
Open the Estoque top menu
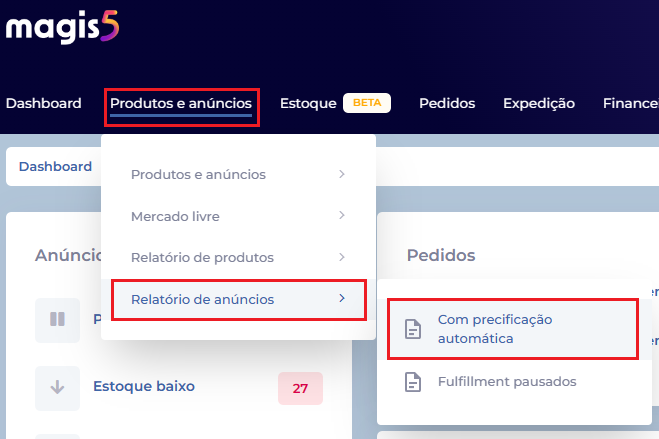click(308, 103)
